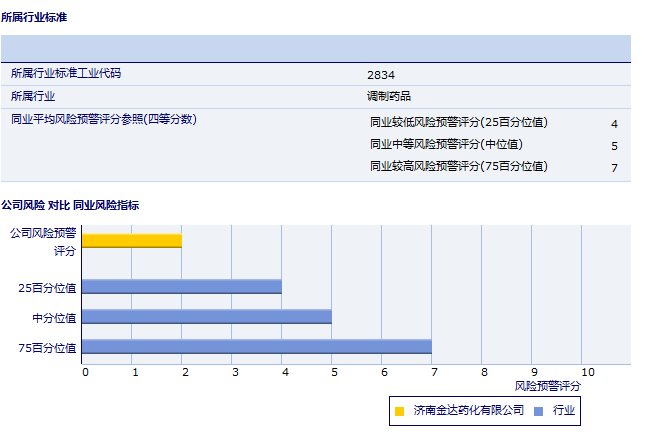This screenshot has height=434, width=663.
Task: Click the yellow legend swatch for 济南金达药化有限公司
Action: [400, 410]
